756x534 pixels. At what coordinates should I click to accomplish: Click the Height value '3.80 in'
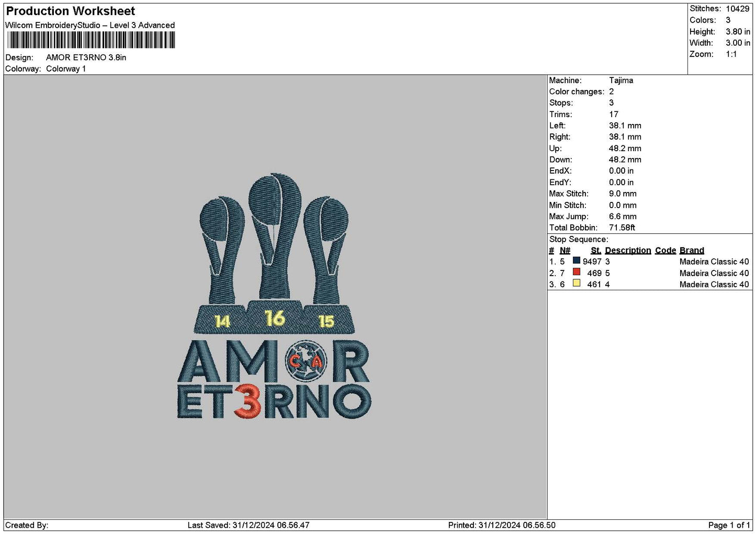[738, 32]
